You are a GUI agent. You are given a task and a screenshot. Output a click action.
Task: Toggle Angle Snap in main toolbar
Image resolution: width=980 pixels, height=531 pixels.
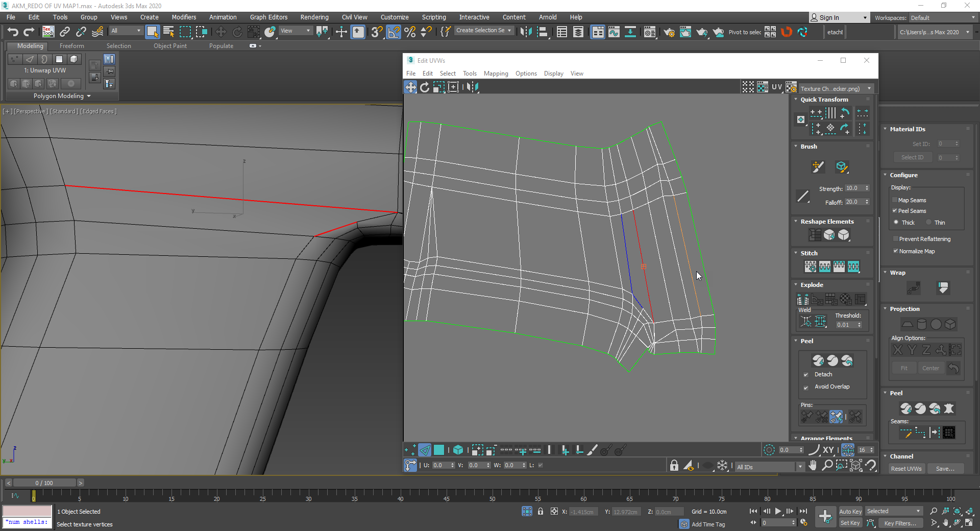pyautogui.click(x=394, y=32)
